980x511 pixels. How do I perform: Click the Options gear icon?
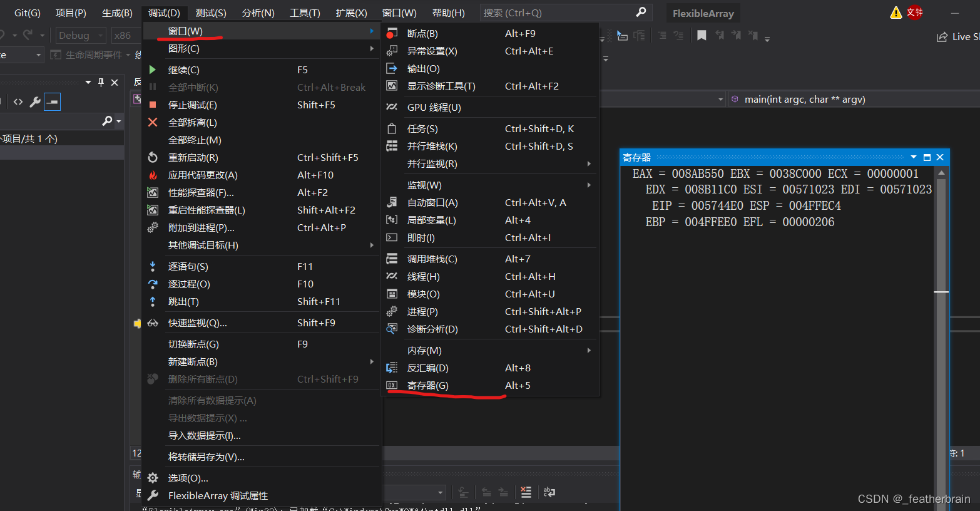pos(153,478)
